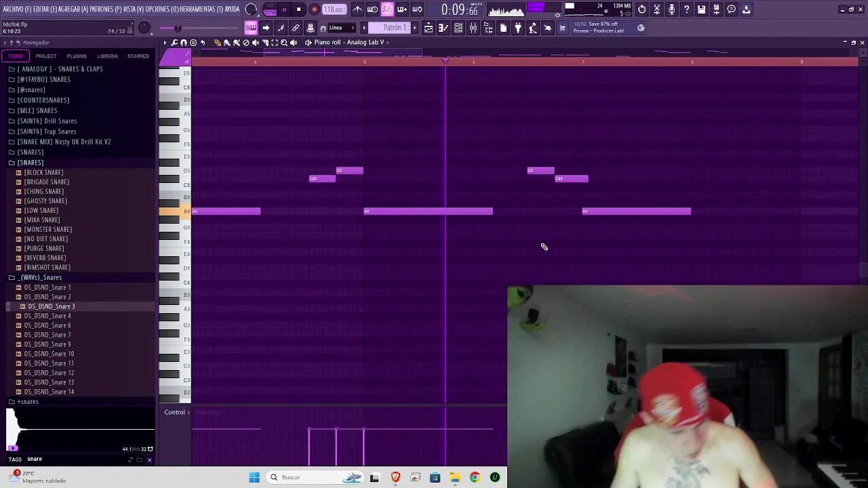Image resolution: width=868 pixels, height=488 pixels.
Task: Switch to STARRED browser tab
Action: pos(138,56)
